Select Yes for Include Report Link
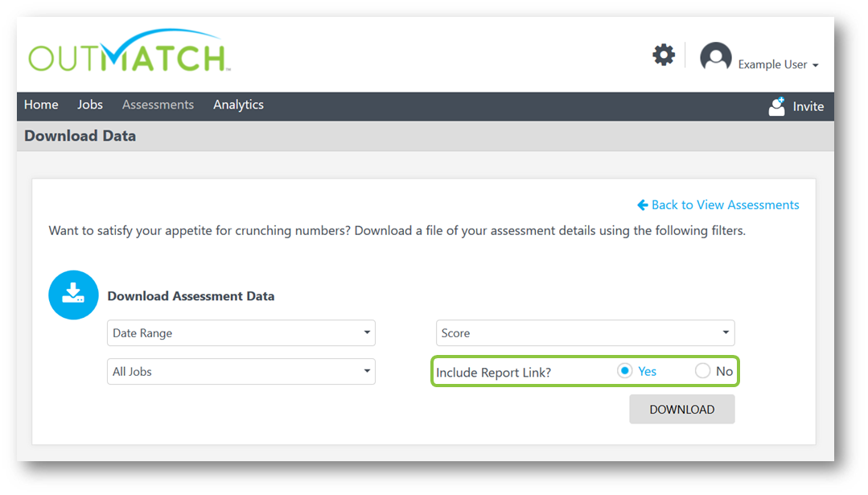Screen dimensions: 868x495 click(624, 370)
